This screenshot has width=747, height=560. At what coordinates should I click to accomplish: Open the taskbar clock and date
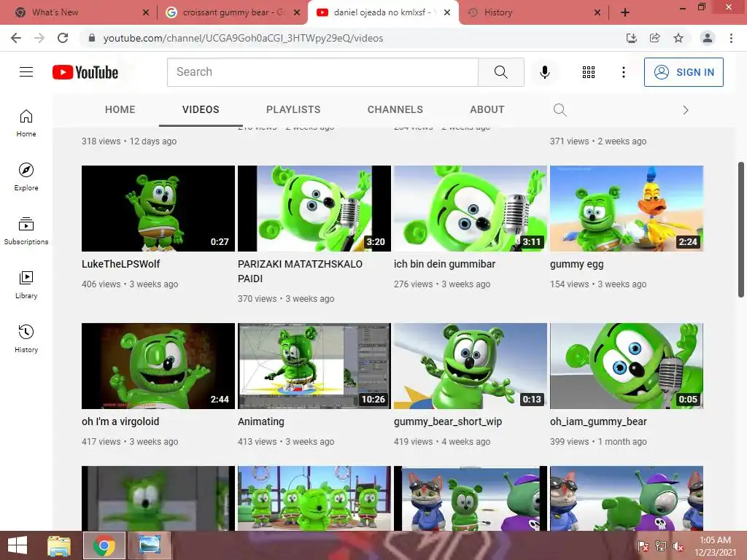coord(715,546)
